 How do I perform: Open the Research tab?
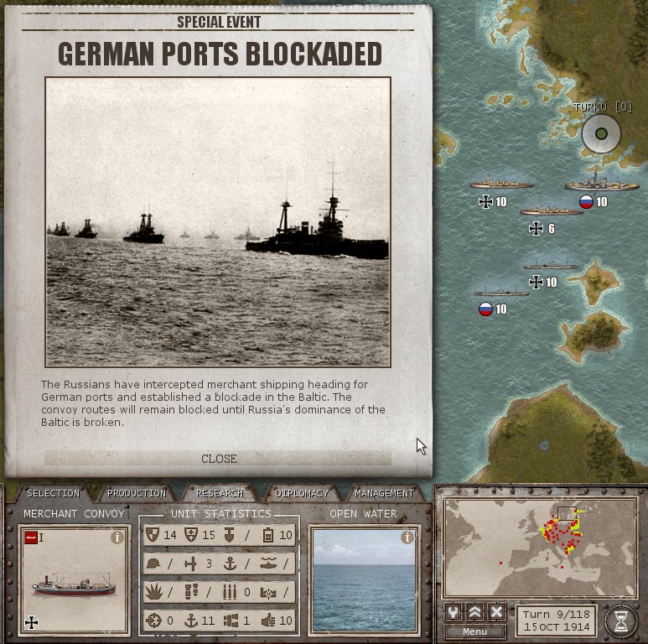coord(220,493)
